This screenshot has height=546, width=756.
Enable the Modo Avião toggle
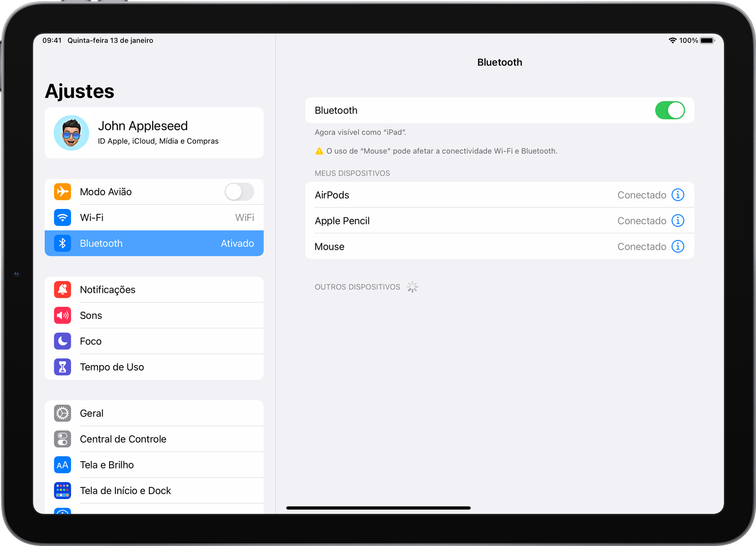(x=239, y=192)
